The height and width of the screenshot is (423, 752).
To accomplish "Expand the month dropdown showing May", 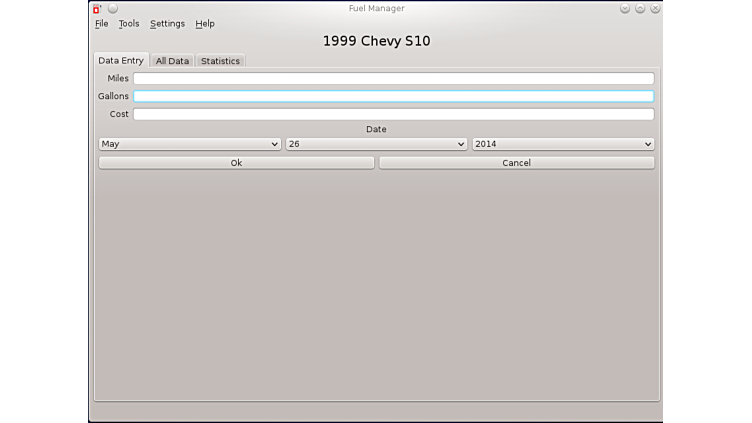I will [x=190, y=144].
